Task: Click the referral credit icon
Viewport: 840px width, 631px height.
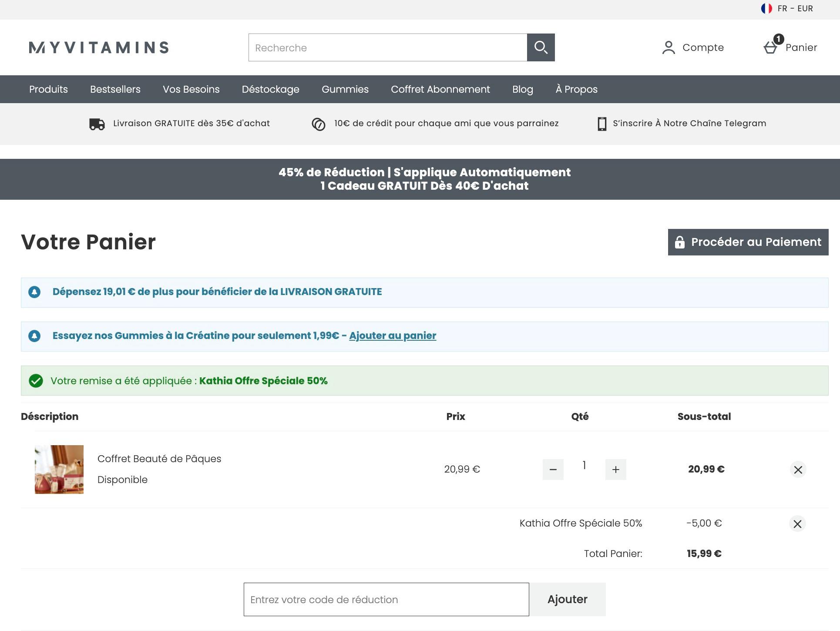Action: pyautogui.click(x=319, y=124)
